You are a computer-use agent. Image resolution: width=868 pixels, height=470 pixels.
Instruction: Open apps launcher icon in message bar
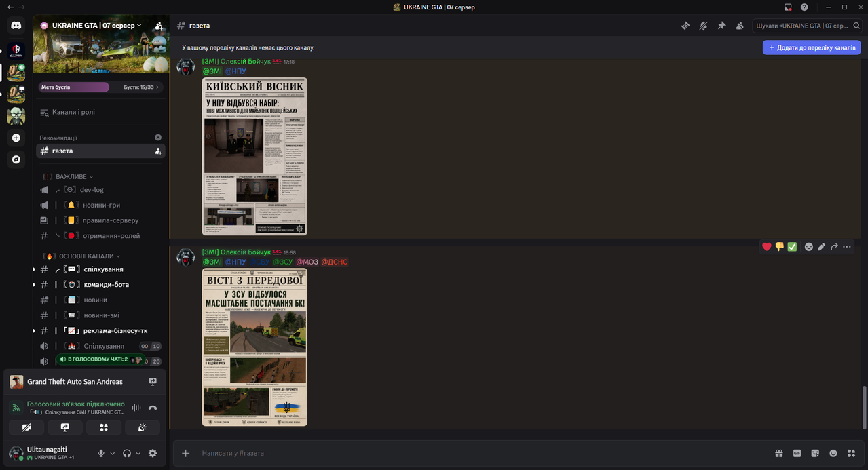(x=851, y=453)
